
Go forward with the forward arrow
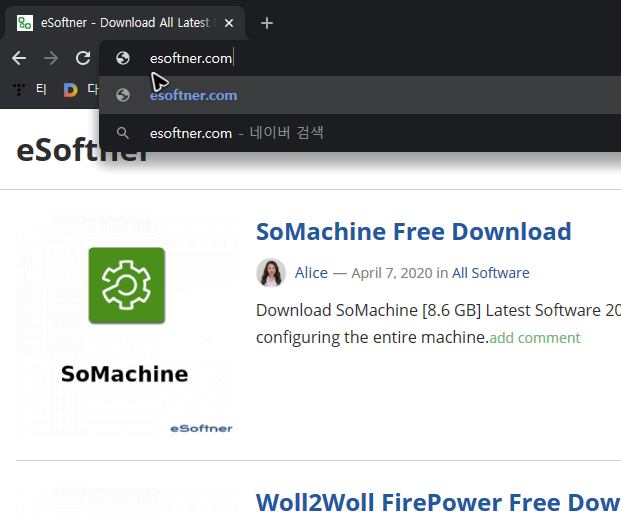(51, 58)
